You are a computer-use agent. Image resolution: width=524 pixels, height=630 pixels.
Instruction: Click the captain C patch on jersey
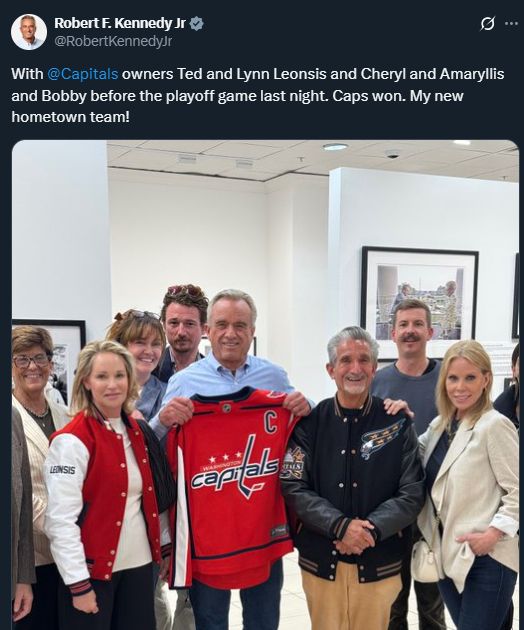270,423
